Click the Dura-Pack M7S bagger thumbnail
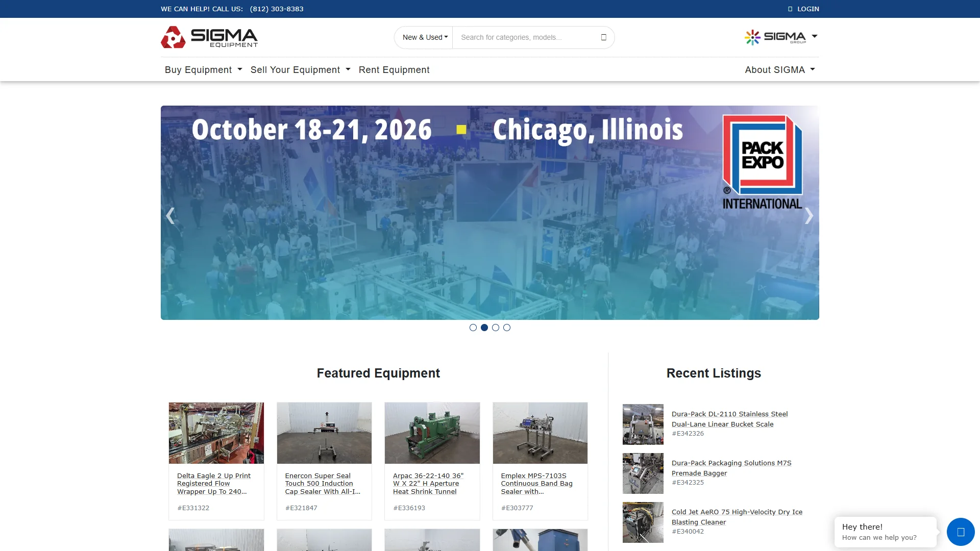The width and height of the screenshot is (980, 551). pos(643,473)
